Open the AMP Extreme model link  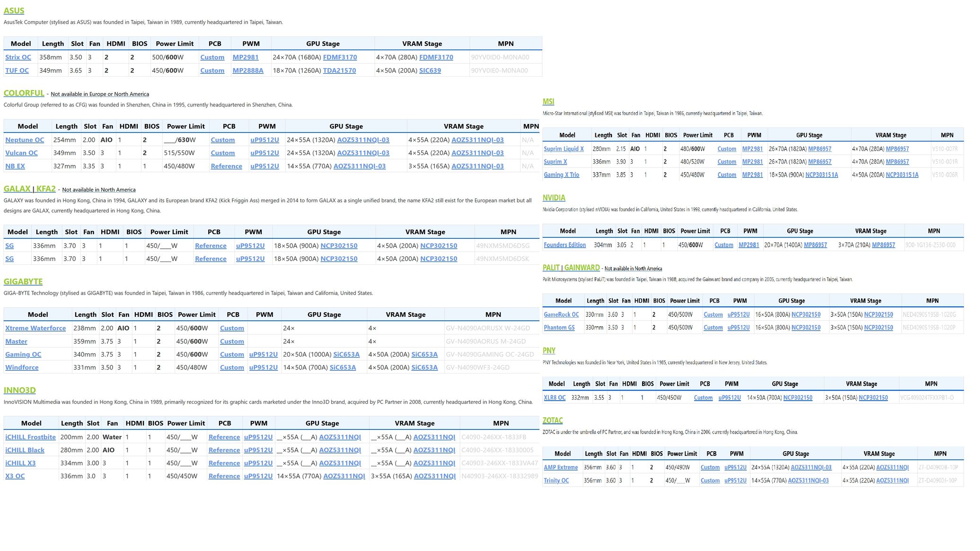pos(561,468)
